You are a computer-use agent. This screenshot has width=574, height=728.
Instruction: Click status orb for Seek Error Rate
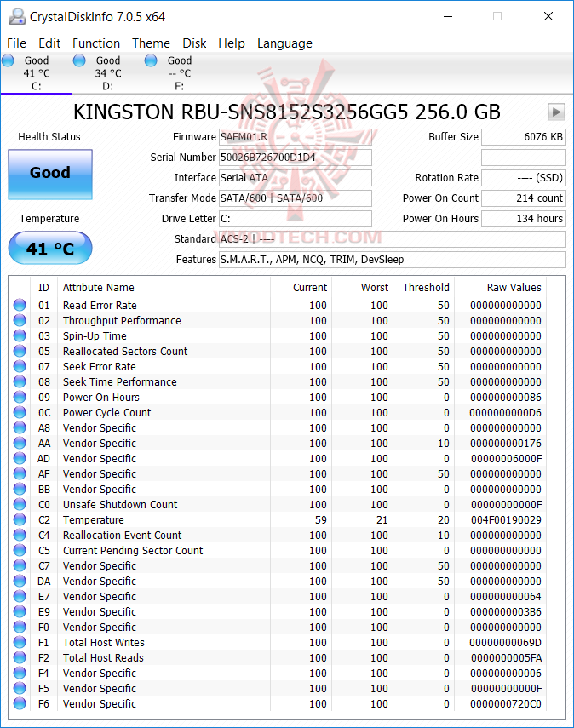(x=20, y=366)
